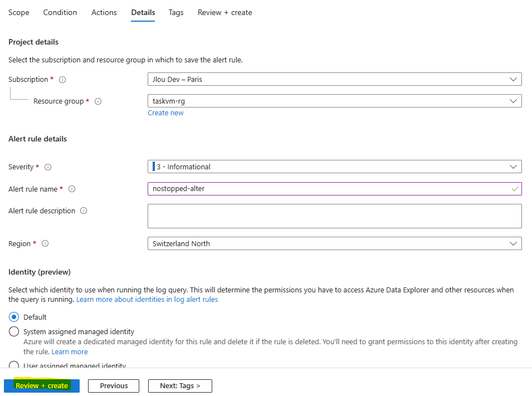The height and width of the screenshot is (396, 532).
Task: Expand the Resource group dropdown
Action: tap(335, 101)
